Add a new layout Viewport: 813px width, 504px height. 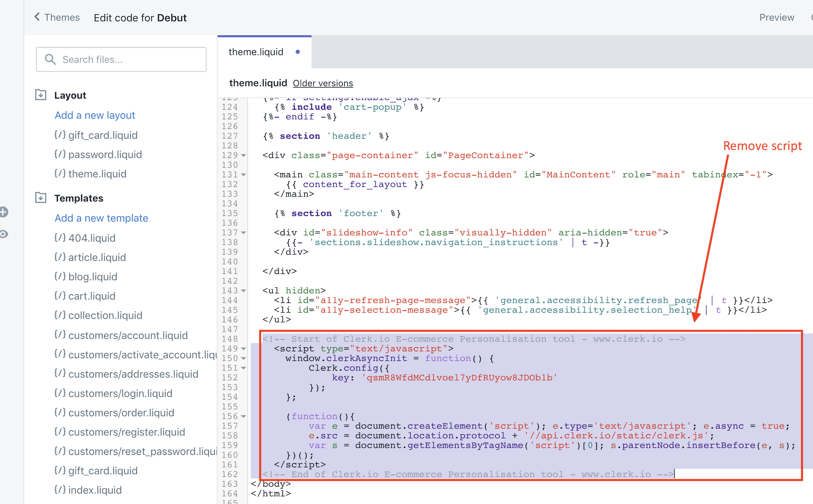pyautogui.click(x=95, y=115)
